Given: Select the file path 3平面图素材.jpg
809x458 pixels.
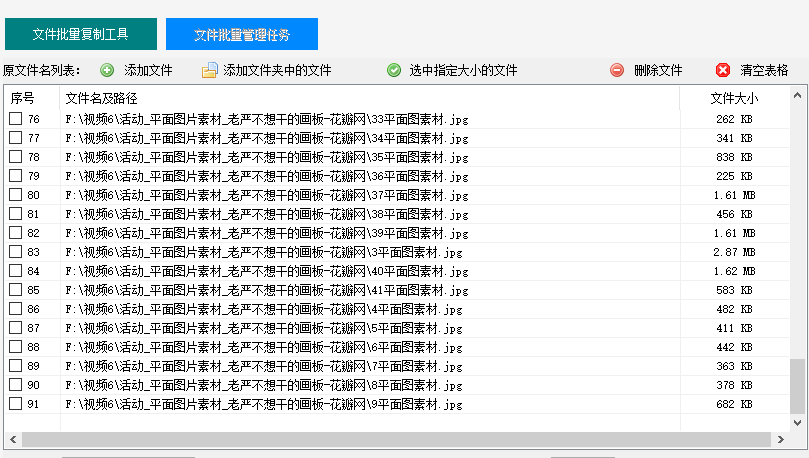Looking at the screenshot, I should [264, 252].
